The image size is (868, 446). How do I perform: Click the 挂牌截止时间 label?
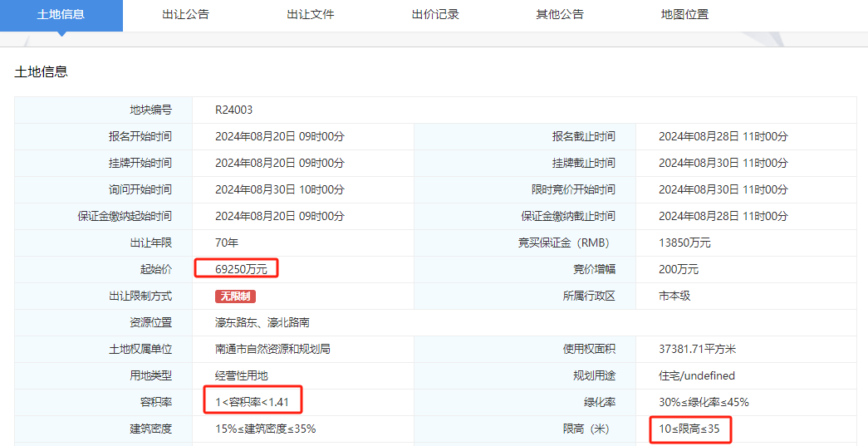pos(583,164)
